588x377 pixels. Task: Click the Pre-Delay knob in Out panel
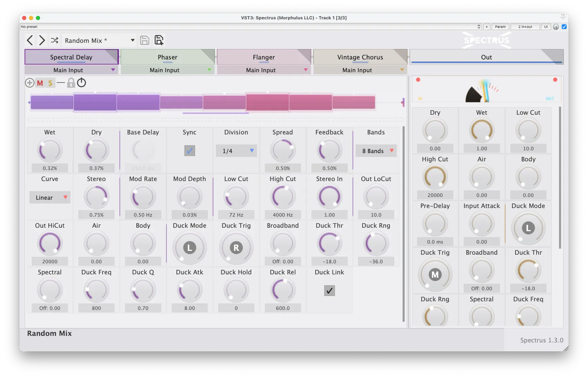[435, 224]
